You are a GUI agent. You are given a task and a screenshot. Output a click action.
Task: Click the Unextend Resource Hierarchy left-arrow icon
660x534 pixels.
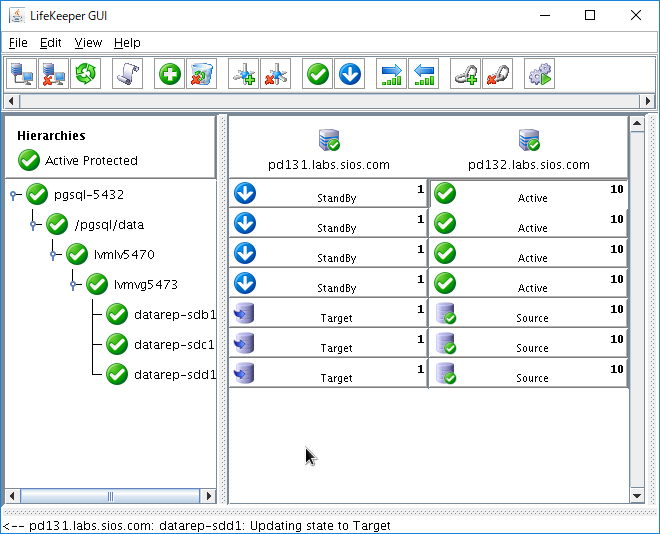tap(423, 74)
